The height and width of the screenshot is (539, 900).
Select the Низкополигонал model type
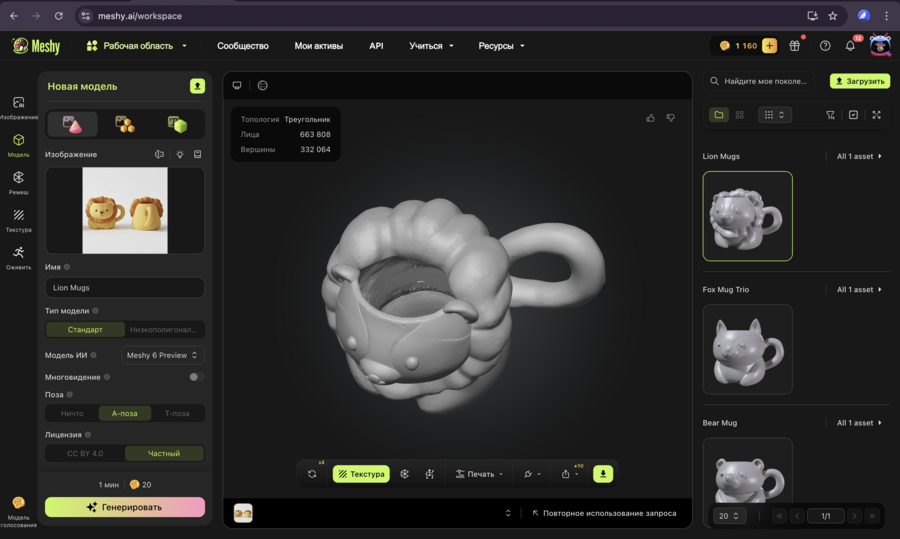164,329
